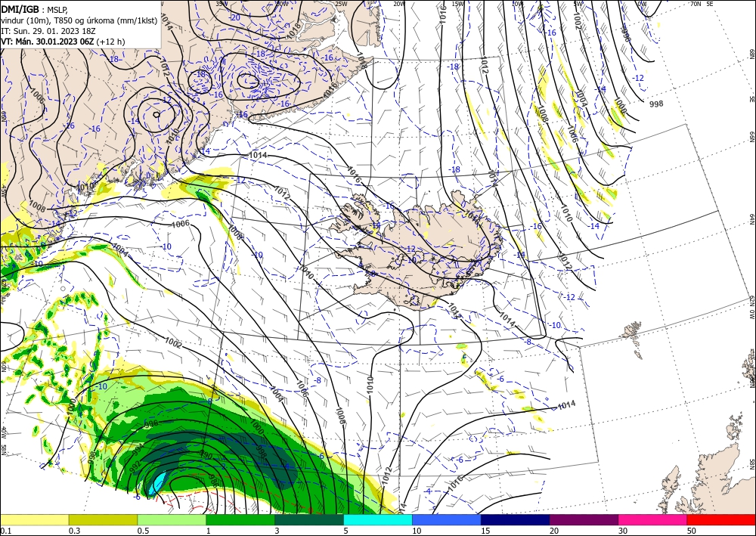Screen dimensions: 756x536
Task: Click the legend value '0.3'
Action: (74, 531)
